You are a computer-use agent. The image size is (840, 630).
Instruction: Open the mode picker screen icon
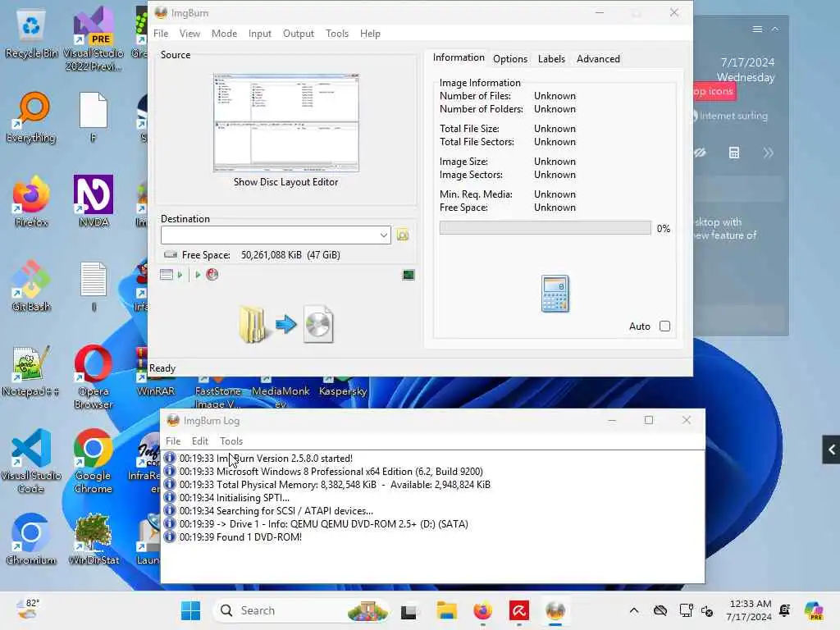click(x=167, y=275)
